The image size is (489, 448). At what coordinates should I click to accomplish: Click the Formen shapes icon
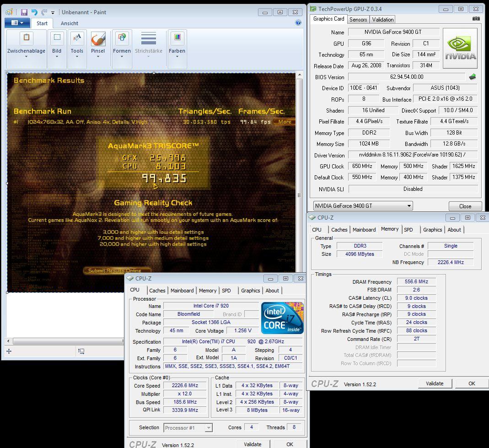click(x=122, y=38)
